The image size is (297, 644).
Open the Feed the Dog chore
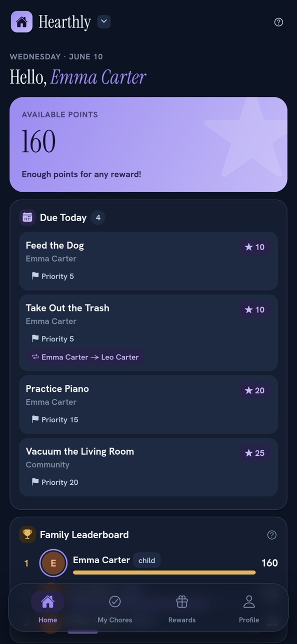(x=148, y=261)
